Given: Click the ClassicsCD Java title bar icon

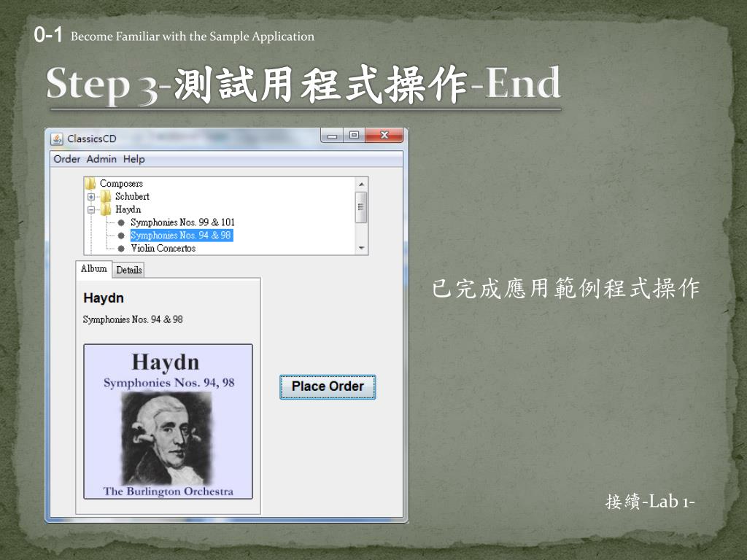Looking at the screenshot, I should click(x=57, y=139).
